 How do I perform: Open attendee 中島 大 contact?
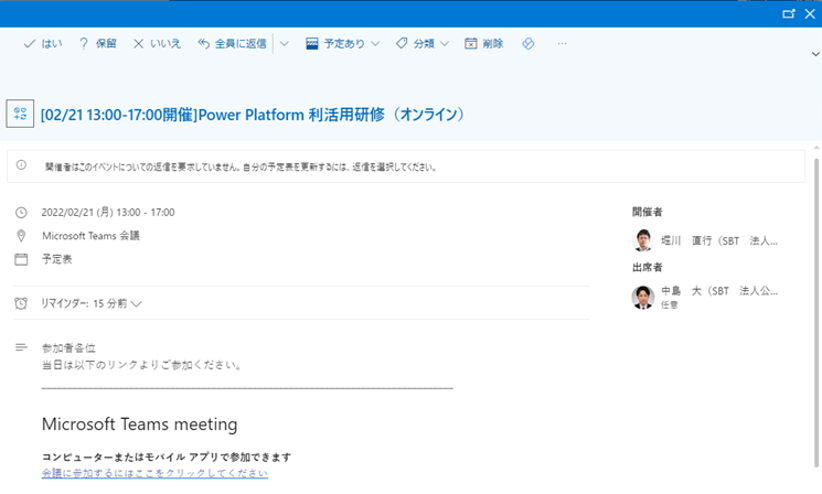[705, 297]
